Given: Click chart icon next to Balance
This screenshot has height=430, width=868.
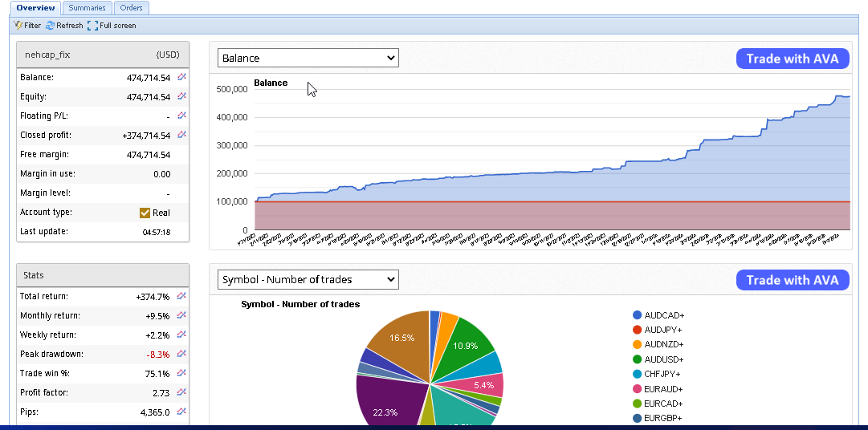Looking at the screenshot, I should coord(181,77).
